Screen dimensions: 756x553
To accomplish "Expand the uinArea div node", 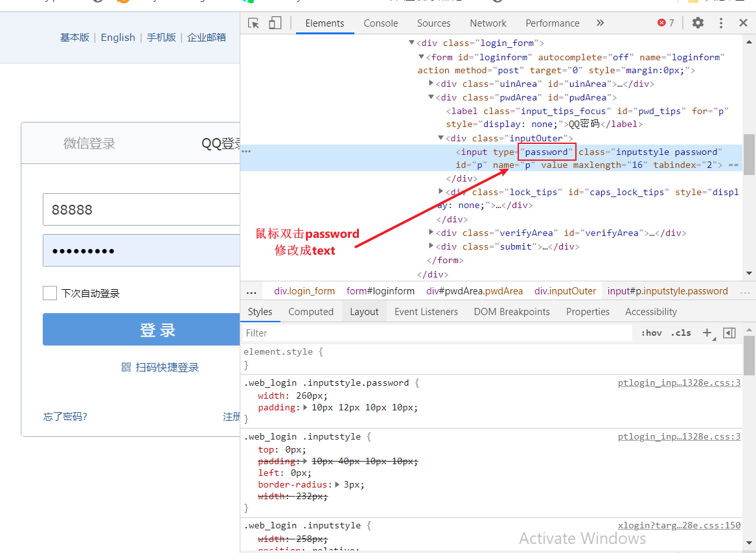I will (431, 84).
